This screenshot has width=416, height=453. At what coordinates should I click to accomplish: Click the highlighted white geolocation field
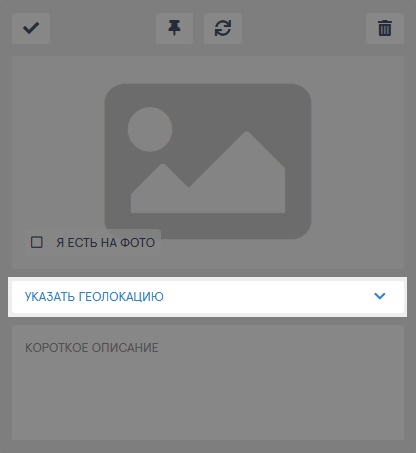(x=208, y=296)
